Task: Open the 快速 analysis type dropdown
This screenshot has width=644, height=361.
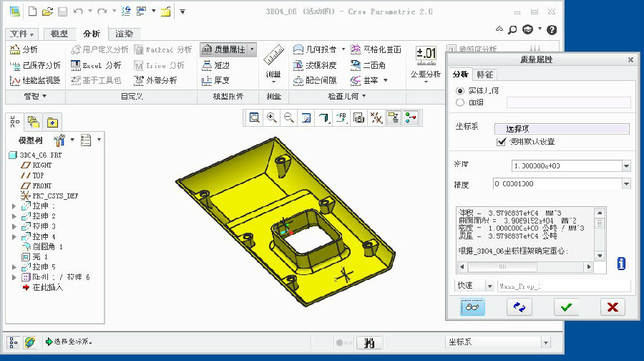Action: coord(489,286)
